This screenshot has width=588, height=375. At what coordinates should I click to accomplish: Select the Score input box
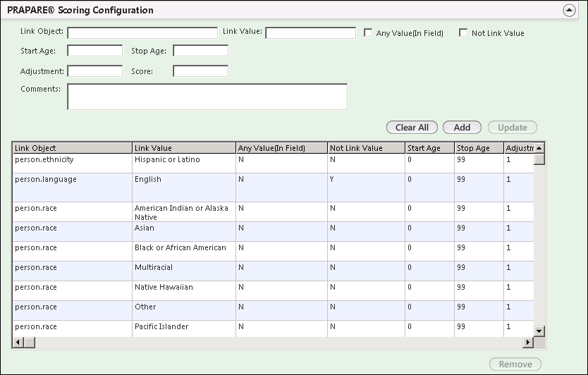[201, 71]
